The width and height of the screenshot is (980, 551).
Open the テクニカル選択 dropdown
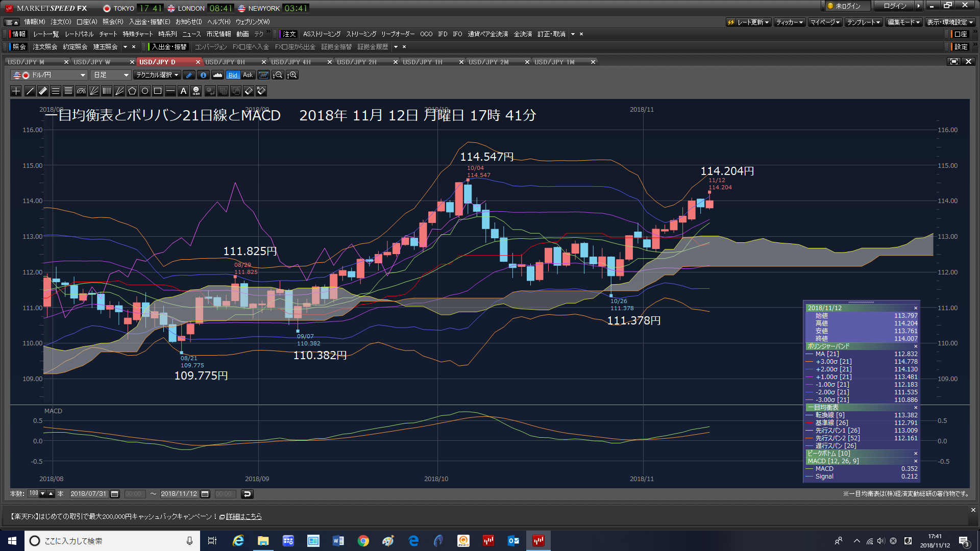157,75
